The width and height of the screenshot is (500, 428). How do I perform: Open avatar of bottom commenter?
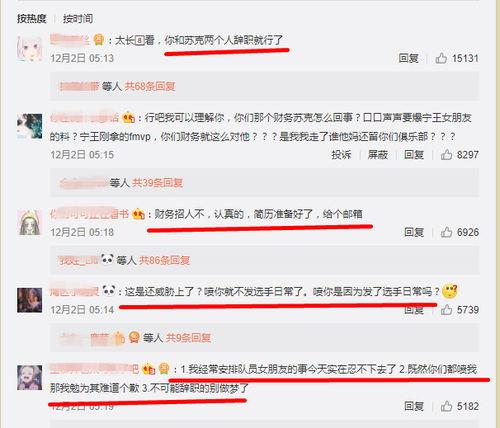point(30,378)
